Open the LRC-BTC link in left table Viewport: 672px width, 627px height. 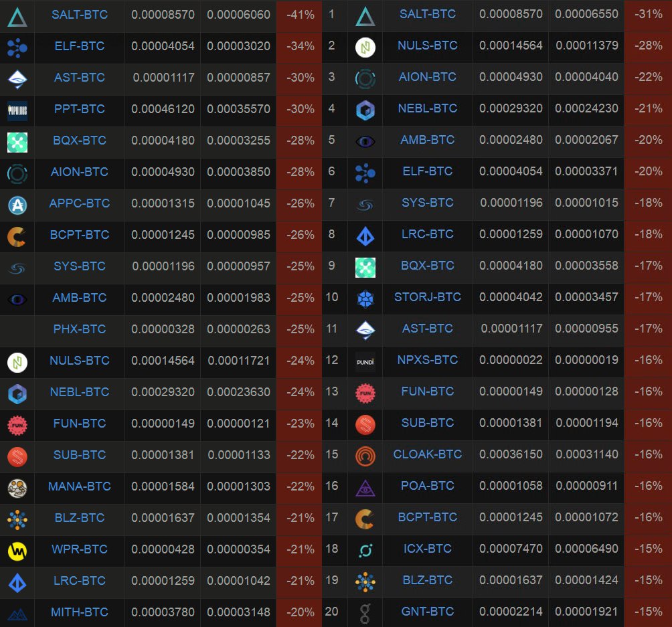(x=80, y=581)
